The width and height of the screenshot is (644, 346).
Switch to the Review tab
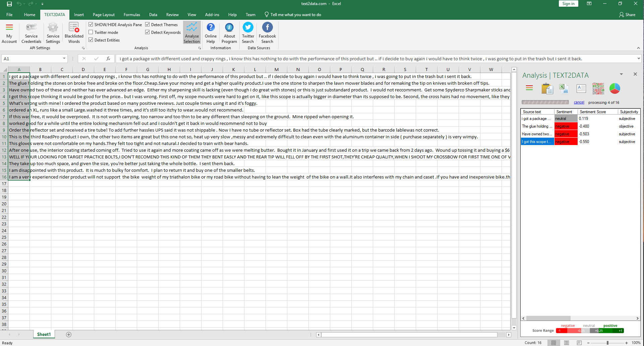click(x=172, y=15)
